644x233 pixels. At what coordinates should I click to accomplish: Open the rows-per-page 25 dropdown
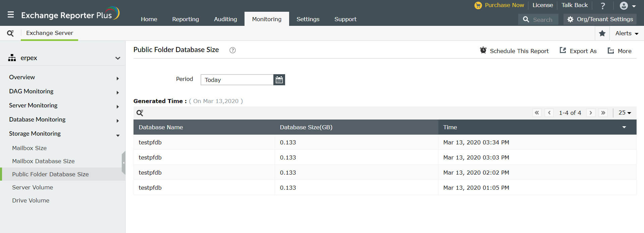(x=625, y=113)
